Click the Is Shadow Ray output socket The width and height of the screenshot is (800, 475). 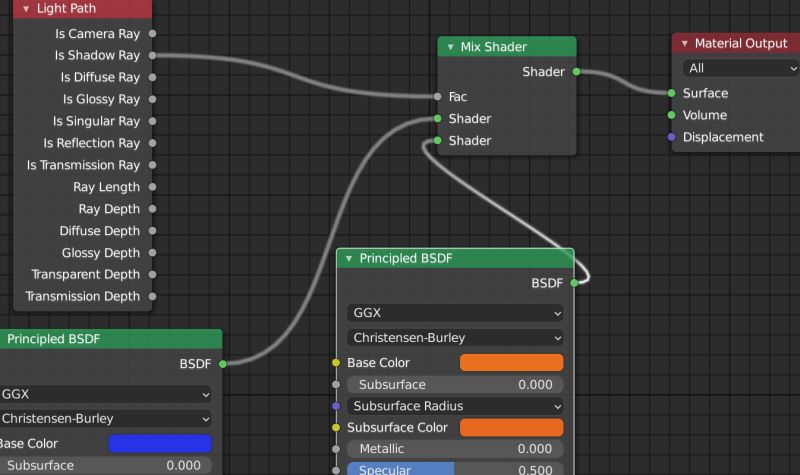point(152,55)
